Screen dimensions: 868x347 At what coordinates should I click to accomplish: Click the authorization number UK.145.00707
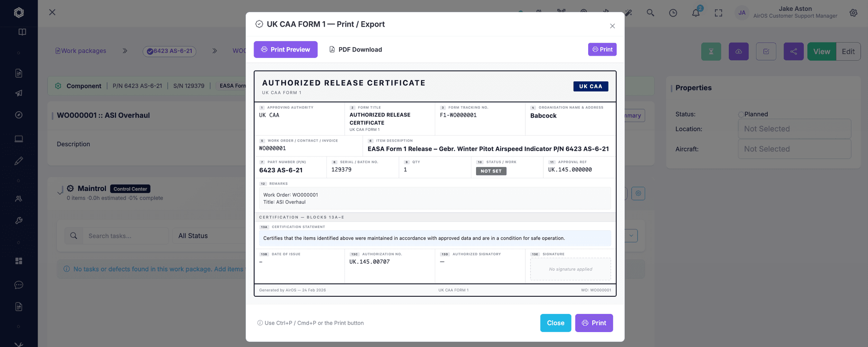(369, 262)
